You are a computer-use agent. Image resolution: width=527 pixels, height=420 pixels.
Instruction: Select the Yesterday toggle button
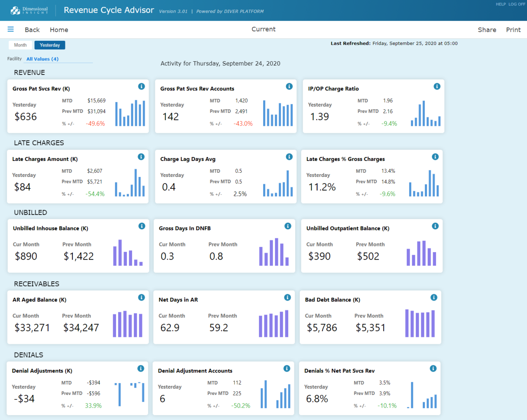(x=49, y=45)
